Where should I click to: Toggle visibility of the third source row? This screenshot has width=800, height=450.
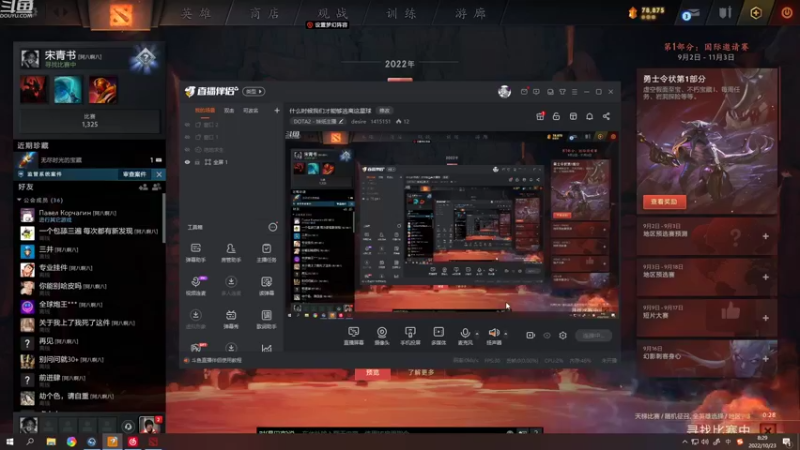tap(187, 149)
